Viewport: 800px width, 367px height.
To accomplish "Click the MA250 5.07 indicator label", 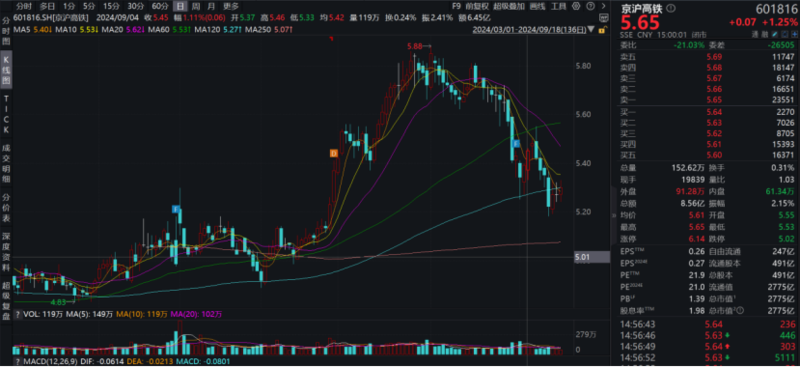I will pyautogui.click(x=269, y=30).
